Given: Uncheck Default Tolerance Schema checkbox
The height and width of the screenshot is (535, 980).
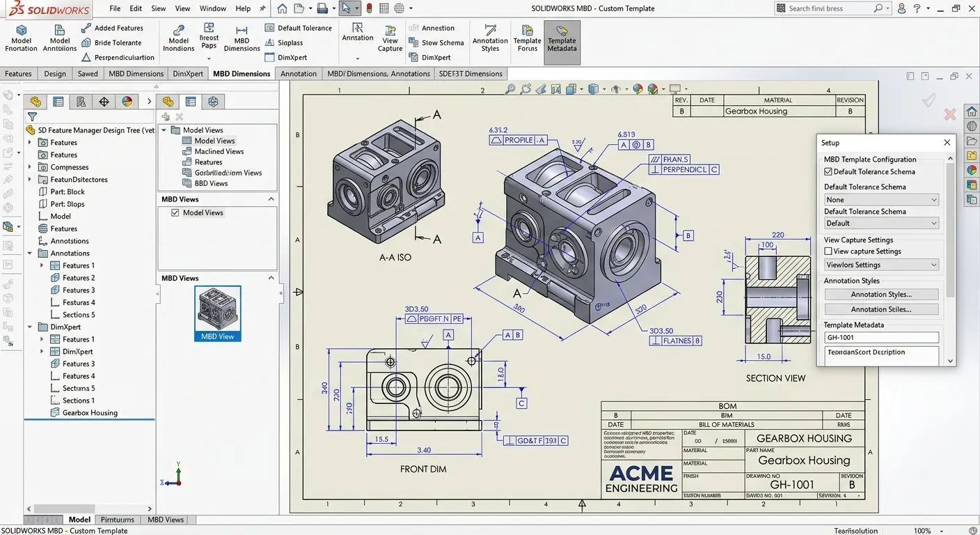Looking at the screenshot, I should (x=828, y=171).
